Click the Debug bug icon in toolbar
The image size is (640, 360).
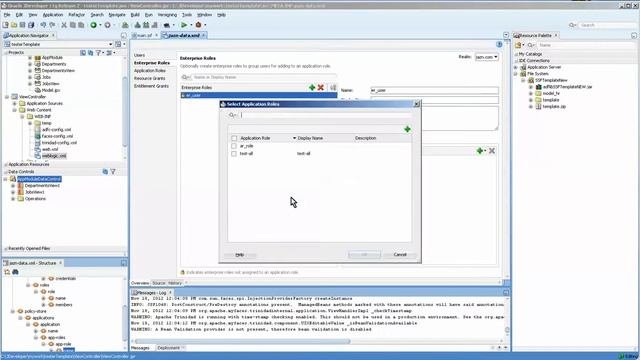coord(198,25)
